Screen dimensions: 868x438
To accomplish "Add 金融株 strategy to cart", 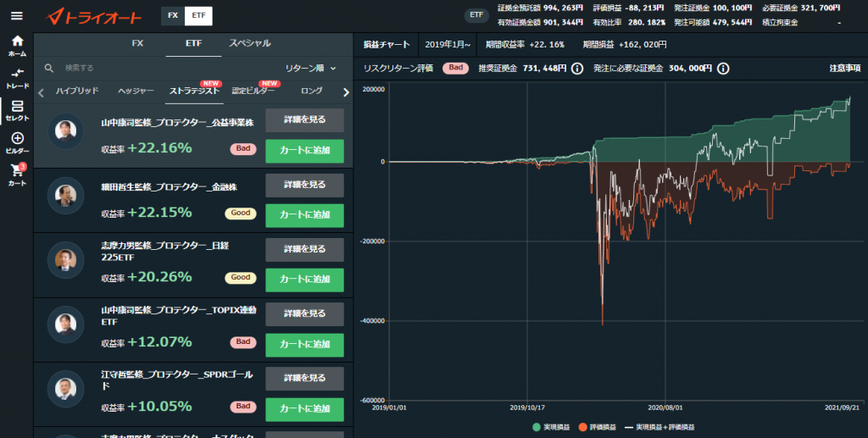I will 304,215.
